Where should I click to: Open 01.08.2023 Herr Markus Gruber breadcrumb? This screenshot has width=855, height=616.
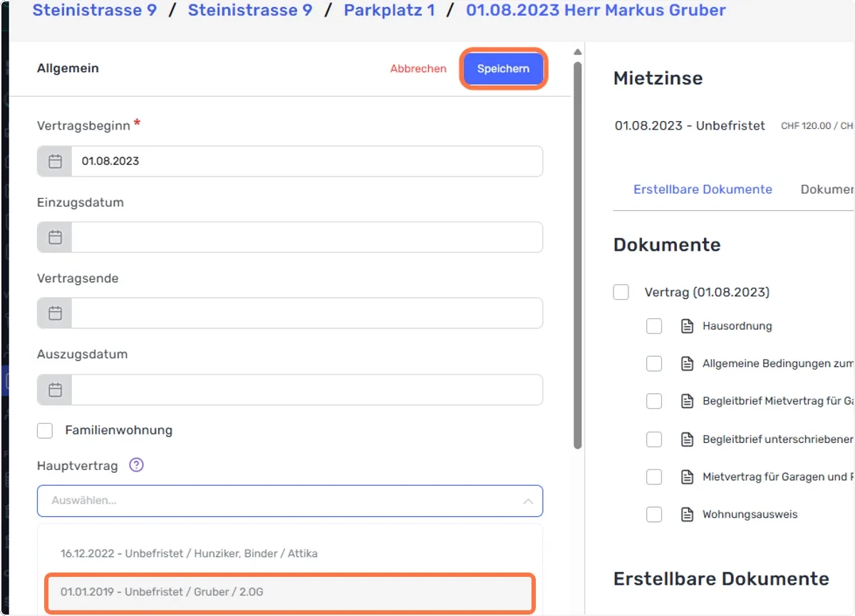coord(596,10)
